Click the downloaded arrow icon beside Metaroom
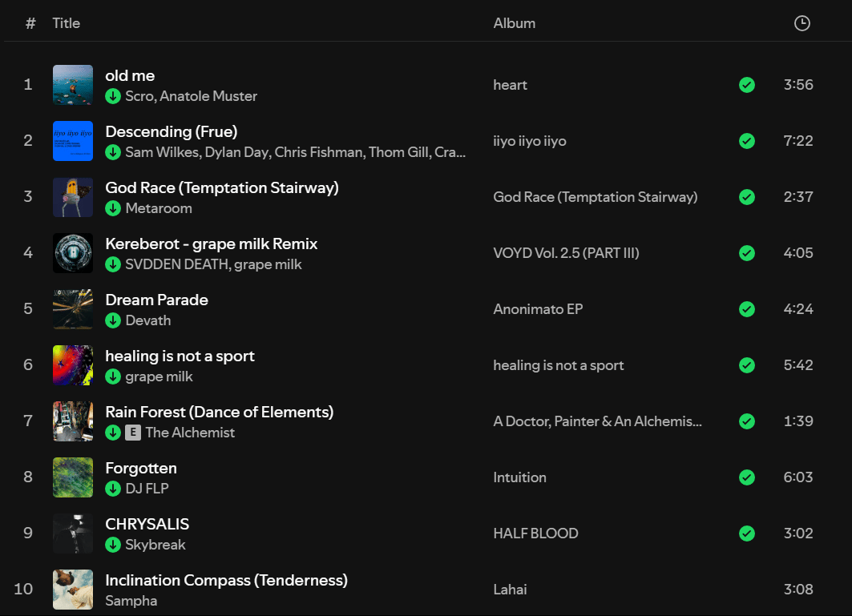 113,208
